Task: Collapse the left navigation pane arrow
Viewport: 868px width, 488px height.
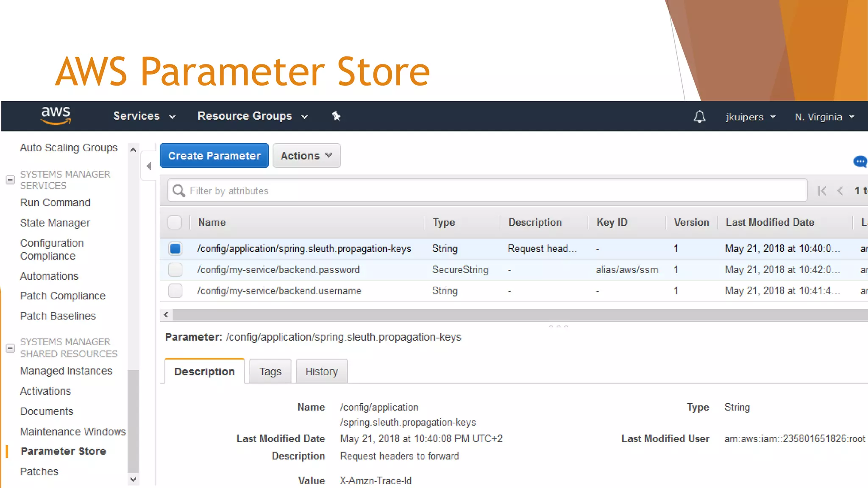Action: (x=149, y=166)
